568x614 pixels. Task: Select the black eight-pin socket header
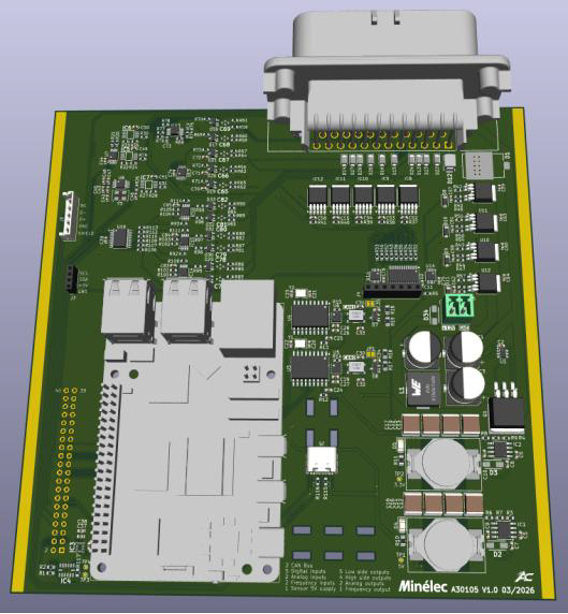click(x=392, y=292)
